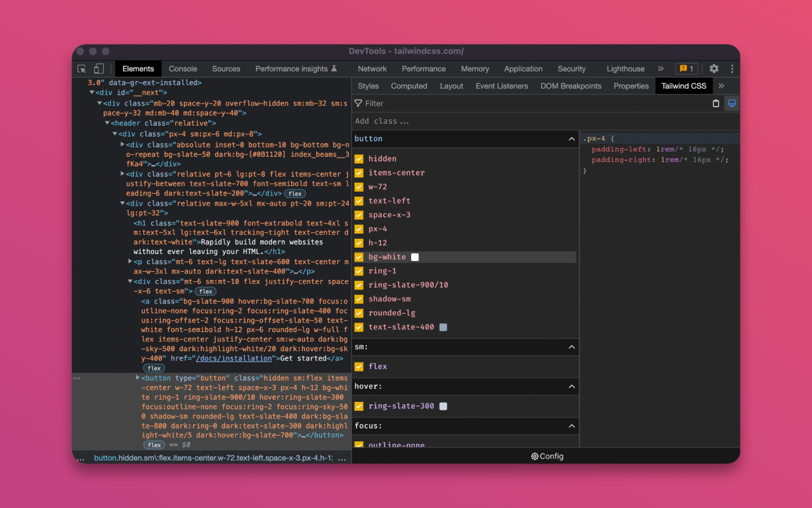Collapse the button classes section
812x508 pixels.
[x=572, y=138]
